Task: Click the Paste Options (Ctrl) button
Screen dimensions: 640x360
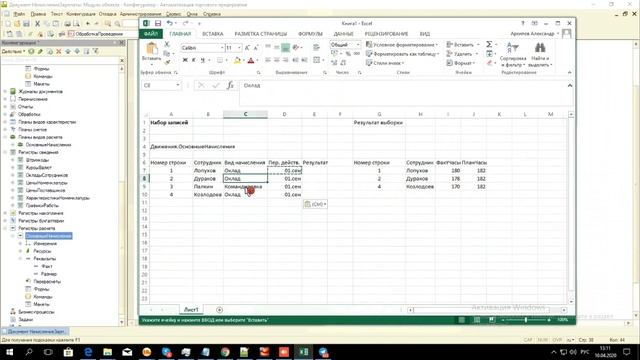Action: tap(315, 204)
